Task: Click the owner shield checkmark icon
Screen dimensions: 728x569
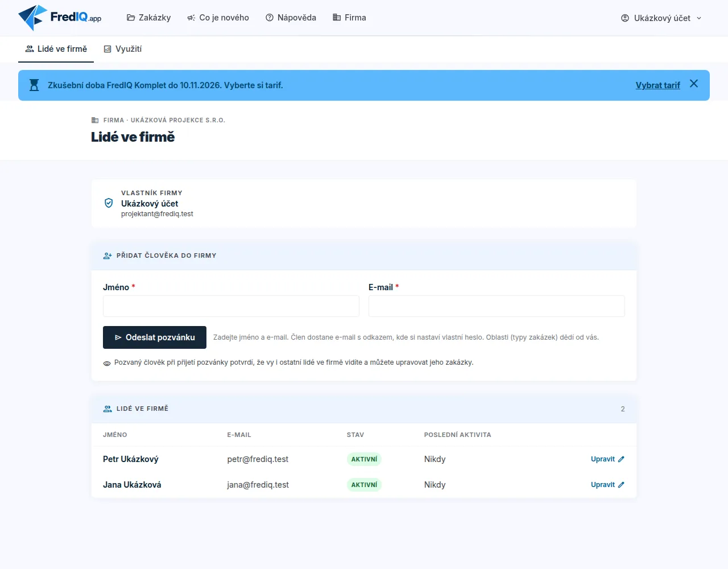Action: [x=109, y=203]
